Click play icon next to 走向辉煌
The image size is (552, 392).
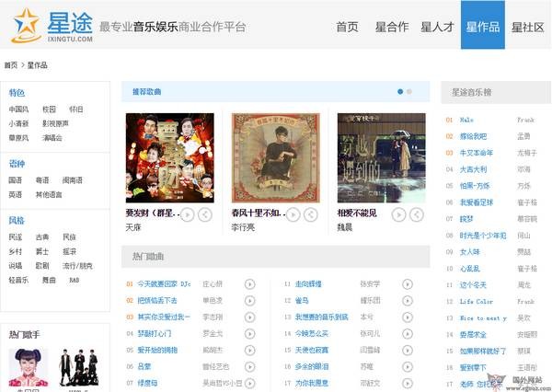point(408,284)
